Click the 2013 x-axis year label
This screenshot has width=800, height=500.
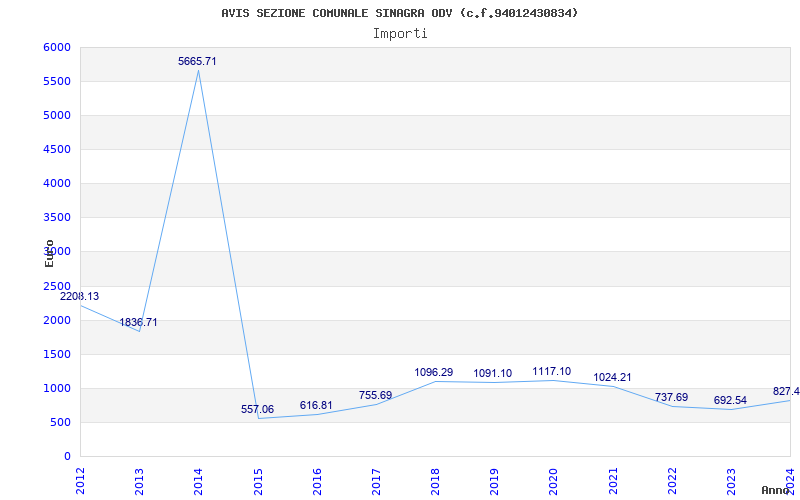coord(139,481)
